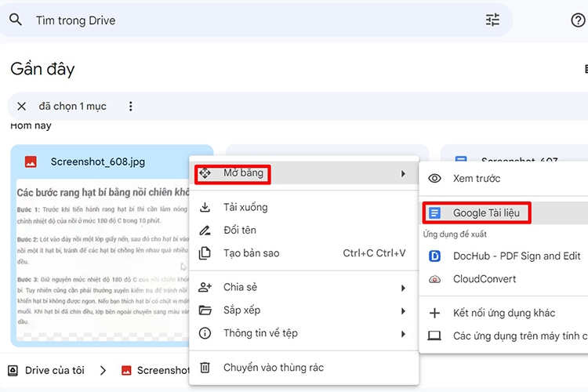Click the breadcrumb chevron separator

click(x=103, y=371)
